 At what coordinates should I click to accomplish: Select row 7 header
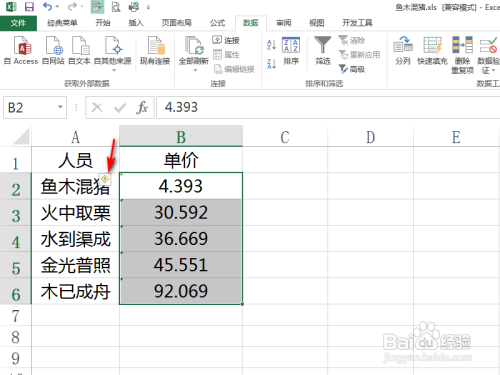(16, 316)
